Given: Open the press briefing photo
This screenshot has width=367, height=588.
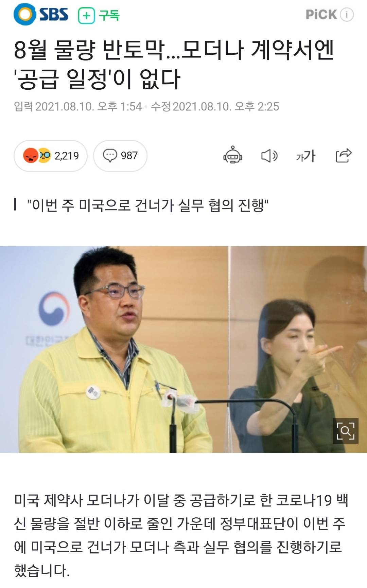Looking at the screenshot, I should pyautogui.click(x=183, y=349).
